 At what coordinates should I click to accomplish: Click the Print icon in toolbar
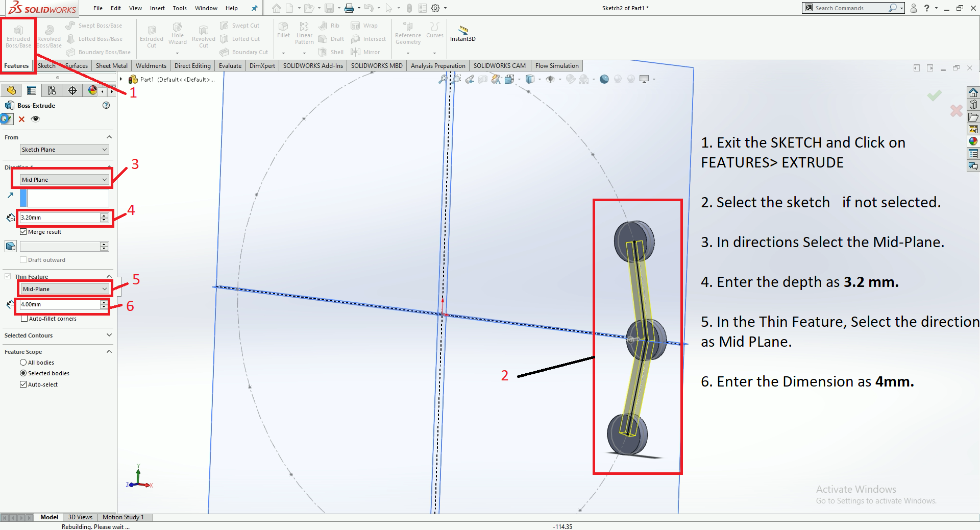tap(349, 8)
